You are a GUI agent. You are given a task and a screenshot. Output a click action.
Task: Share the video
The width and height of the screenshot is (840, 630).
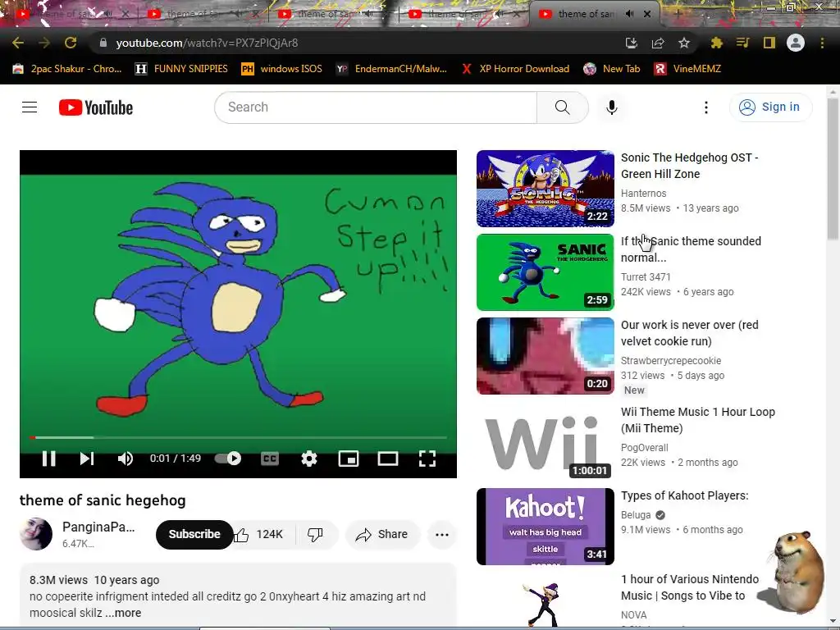(x=382, y=534)
